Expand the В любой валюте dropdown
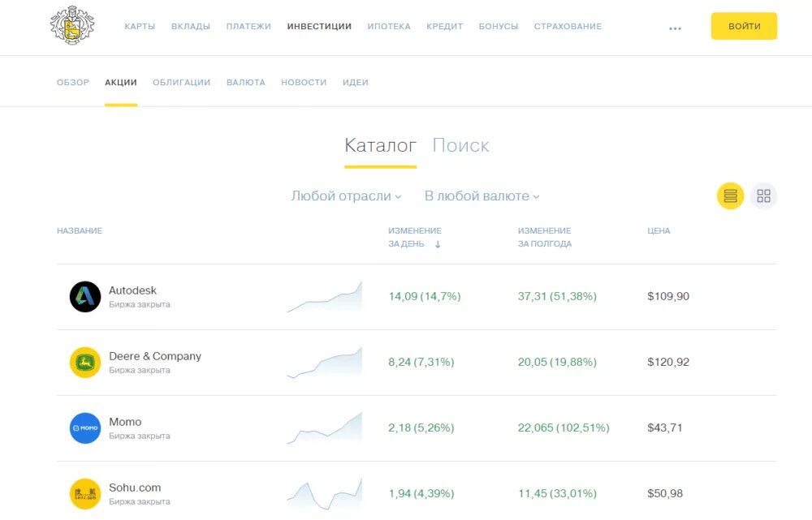This screenshot has height=520, width=812. click(x=482, y=196)
